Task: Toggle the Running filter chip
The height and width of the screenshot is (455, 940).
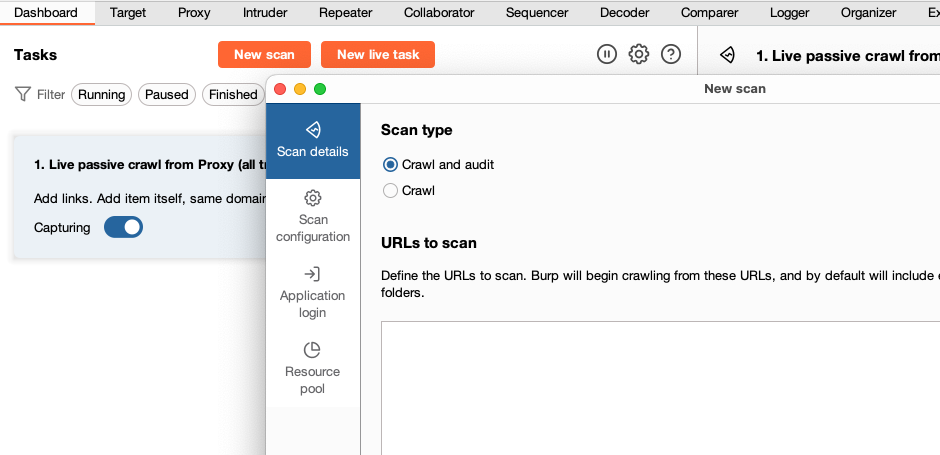Action: 101,94
